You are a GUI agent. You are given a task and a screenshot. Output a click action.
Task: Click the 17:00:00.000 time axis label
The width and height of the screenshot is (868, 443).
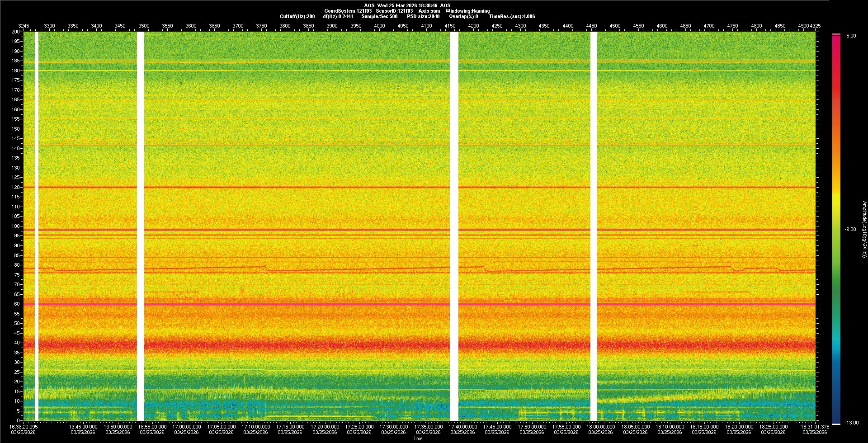point(186,426)
